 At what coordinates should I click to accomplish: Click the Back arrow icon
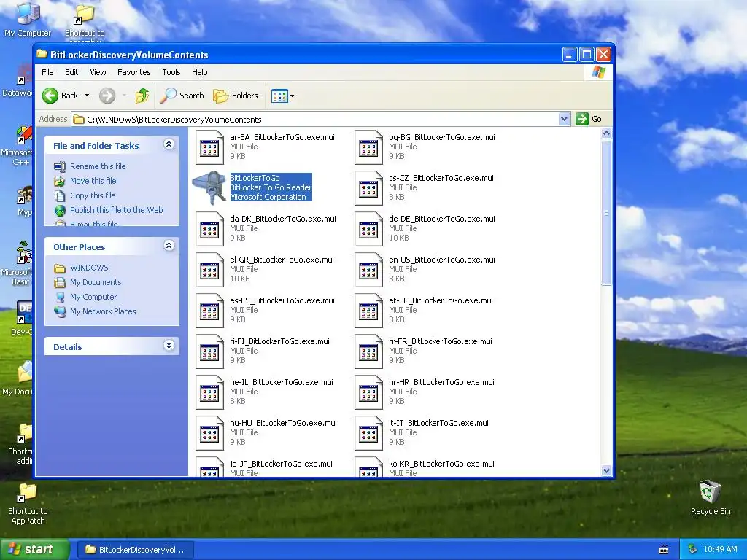(50, 96)
